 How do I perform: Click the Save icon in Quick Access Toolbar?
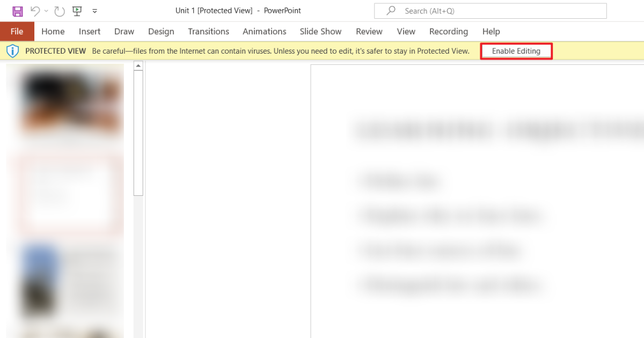click(x=17, y=11)
